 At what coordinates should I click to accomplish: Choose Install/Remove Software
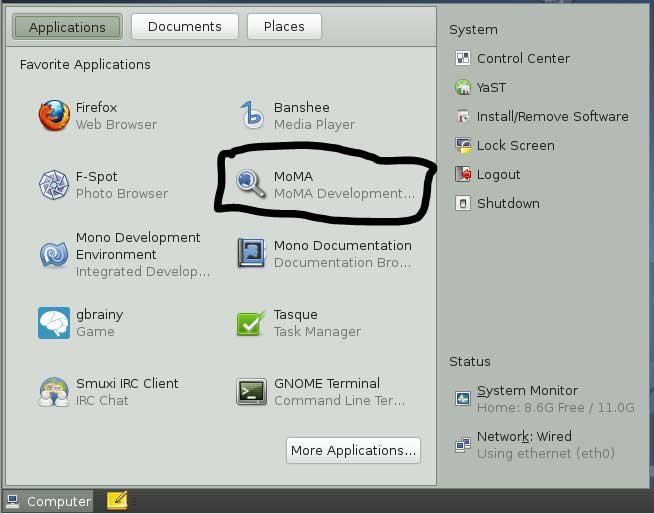pos(552,117)
